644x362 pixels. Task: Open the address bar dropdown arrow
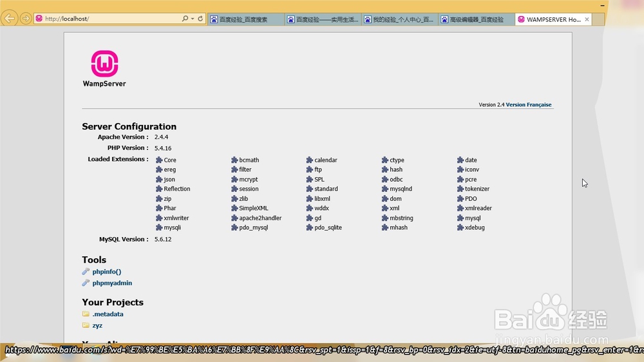192,19
